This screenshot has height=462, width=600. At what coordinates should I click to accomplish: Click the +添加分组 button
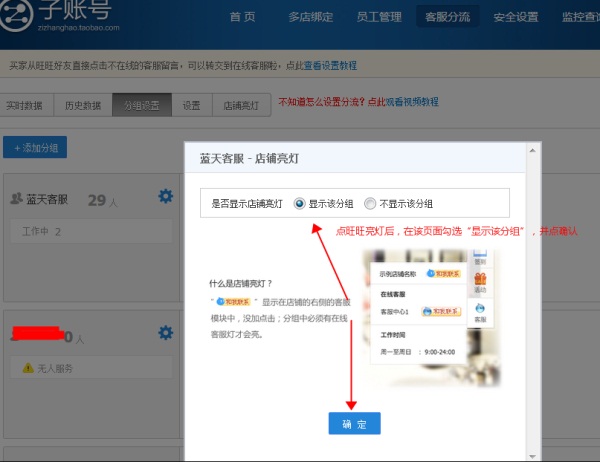click(x=35, y=147)
